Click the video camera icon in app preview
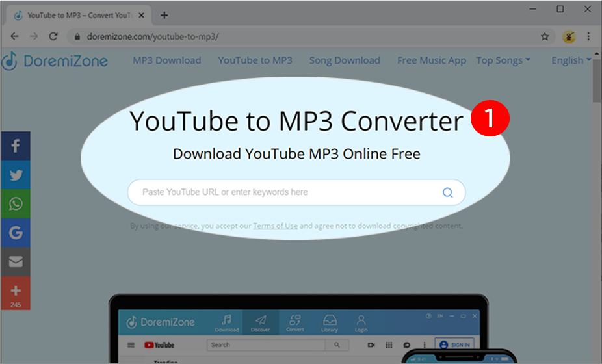The width and height of the screenshot is (602, 364). click(371, 344)
